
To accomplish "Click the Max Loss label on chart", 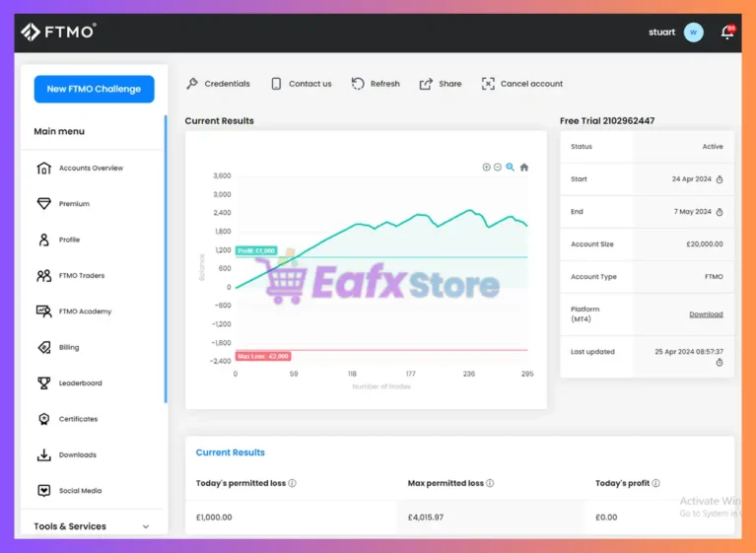I will point(263,356).
